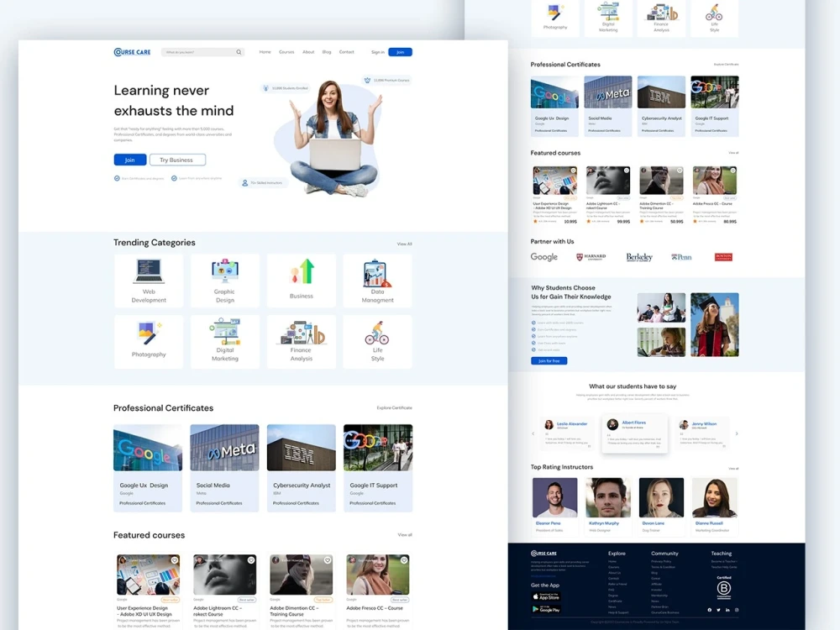The width and height of the screenshot is (840, 630).
Task: Click the Berkeley partner logo
Action: click(x=639, y=257)
